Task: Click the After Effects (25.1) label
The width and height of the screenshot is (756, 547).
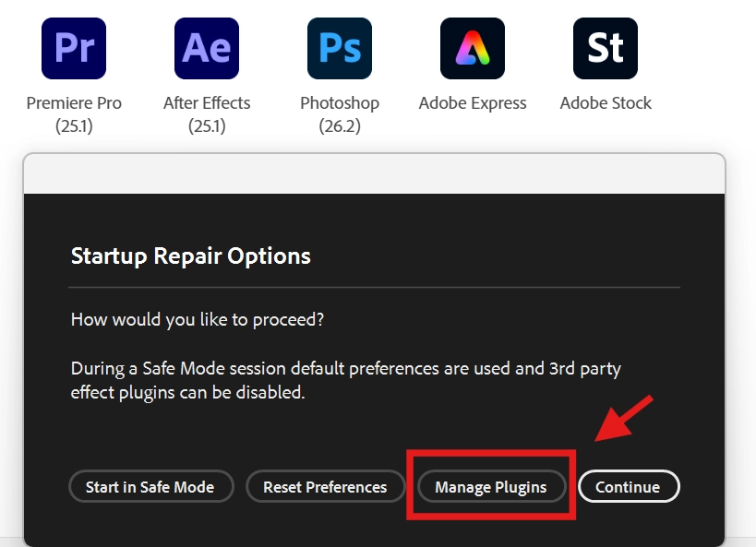Action: click(x=207, y=114)
